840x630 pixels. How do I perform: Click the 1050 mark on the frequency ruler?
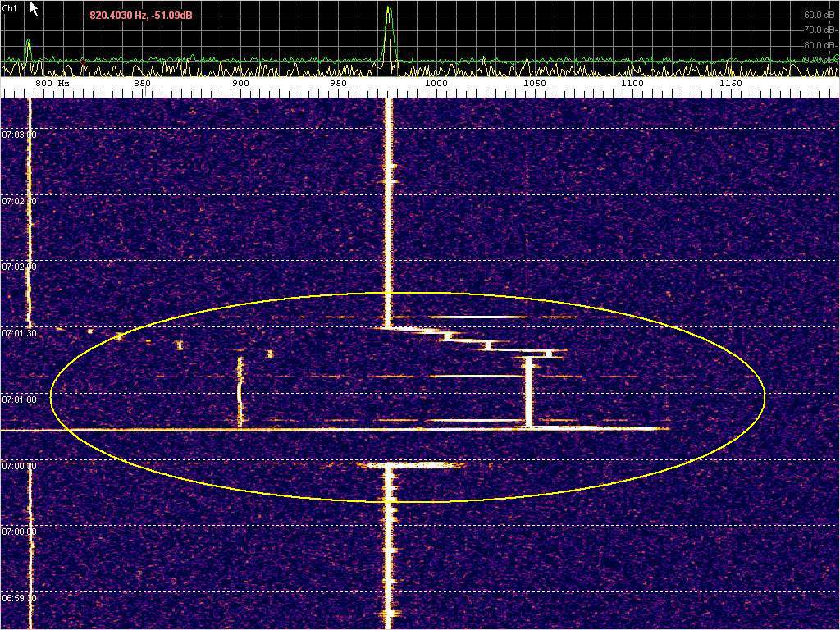pyautogui.click(x=534, y=84)
